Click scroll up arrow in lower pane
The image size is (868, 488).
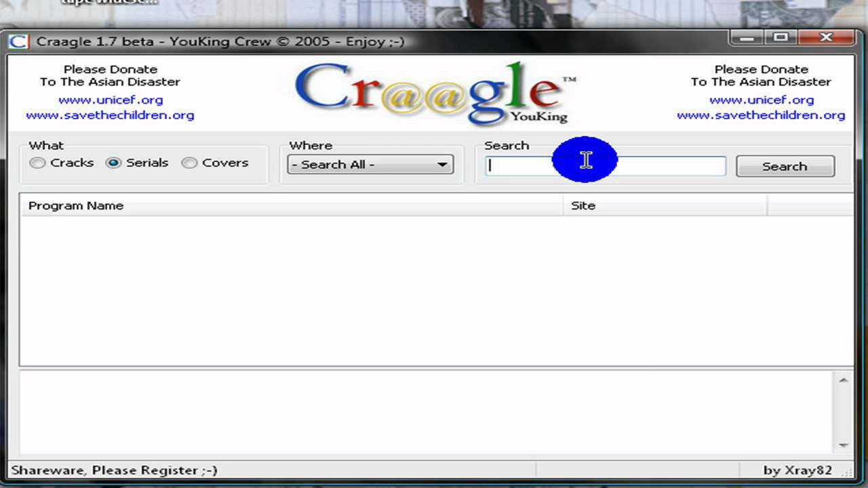[844, 380]
